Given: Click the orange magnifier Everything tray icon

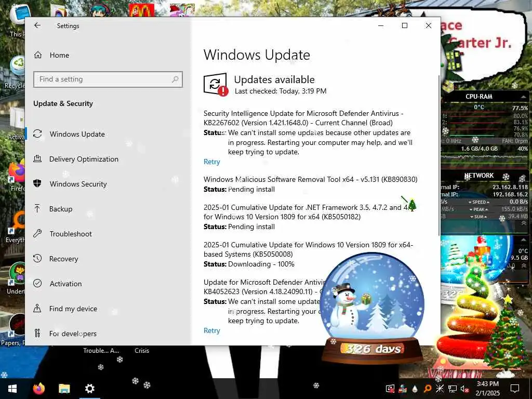Looking at the screenshot, I should click(x=427, y=389).
